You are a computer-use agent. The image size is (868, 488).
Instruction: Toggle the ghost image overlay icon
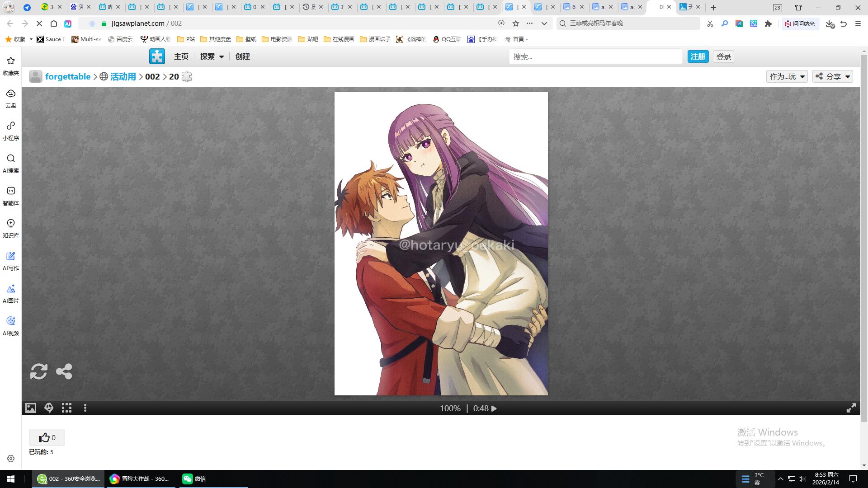pos(49,408)
